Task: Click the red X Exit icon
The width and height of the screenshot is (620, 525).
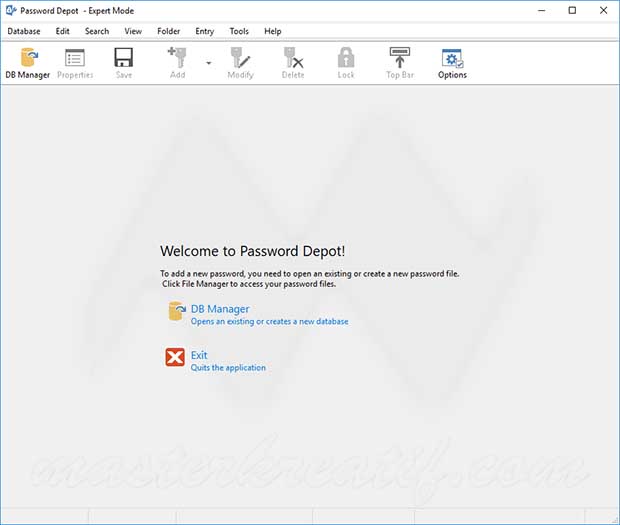Action: coord(175,357)
